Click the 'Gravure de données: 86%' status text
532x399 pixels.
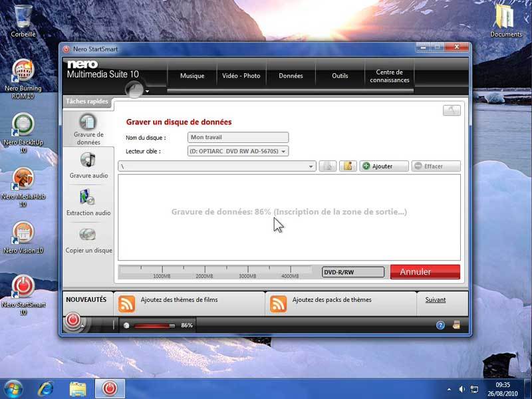pos(289,211)
